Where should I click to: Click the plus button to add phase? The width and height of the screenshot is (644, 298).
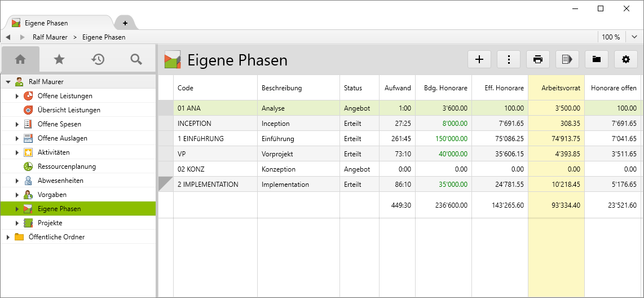pos(479,59)
